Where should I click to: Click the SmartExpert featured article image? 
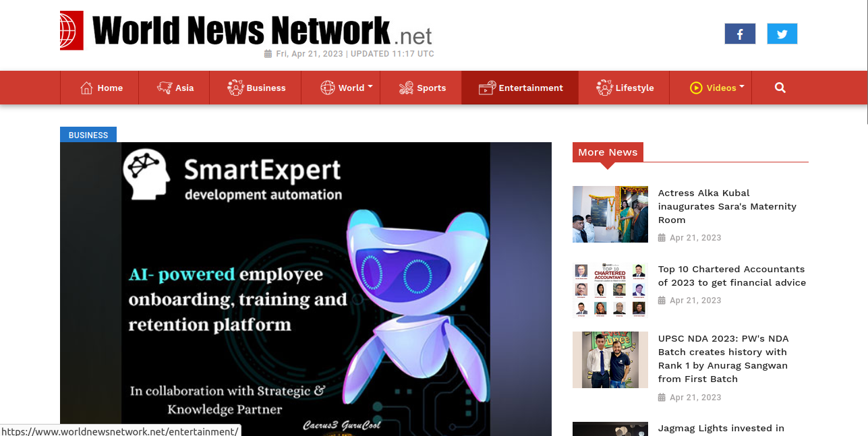tap(306, 289)
